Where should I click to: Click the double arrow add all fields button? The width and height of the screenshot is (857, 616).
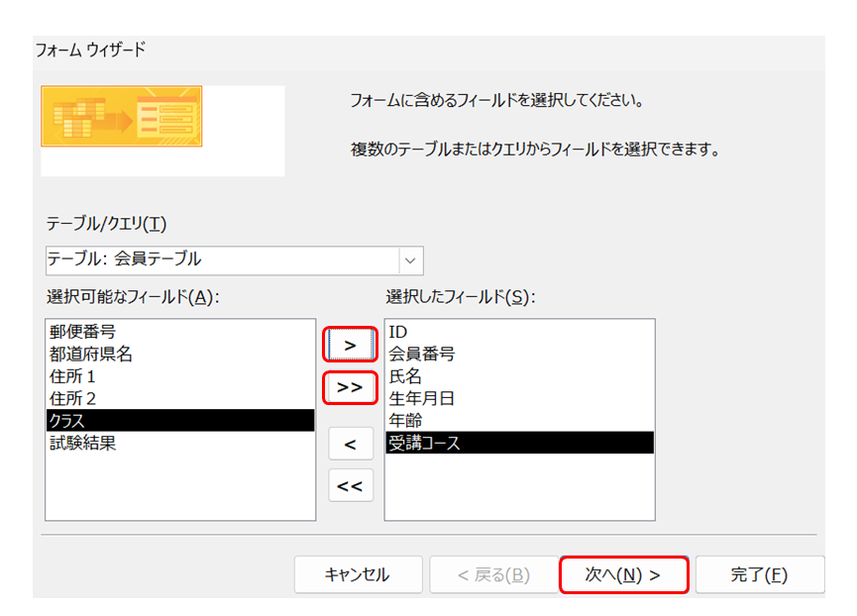point(351,387)
